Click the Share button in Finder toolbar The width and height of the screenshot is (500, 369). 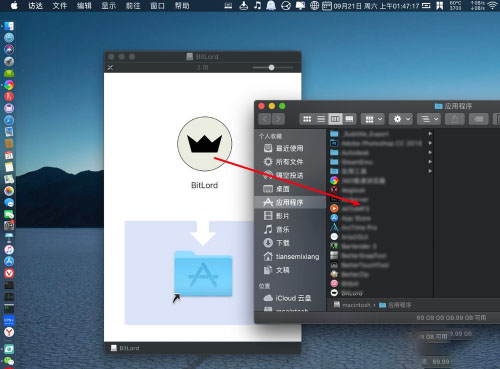click(455, 119)
